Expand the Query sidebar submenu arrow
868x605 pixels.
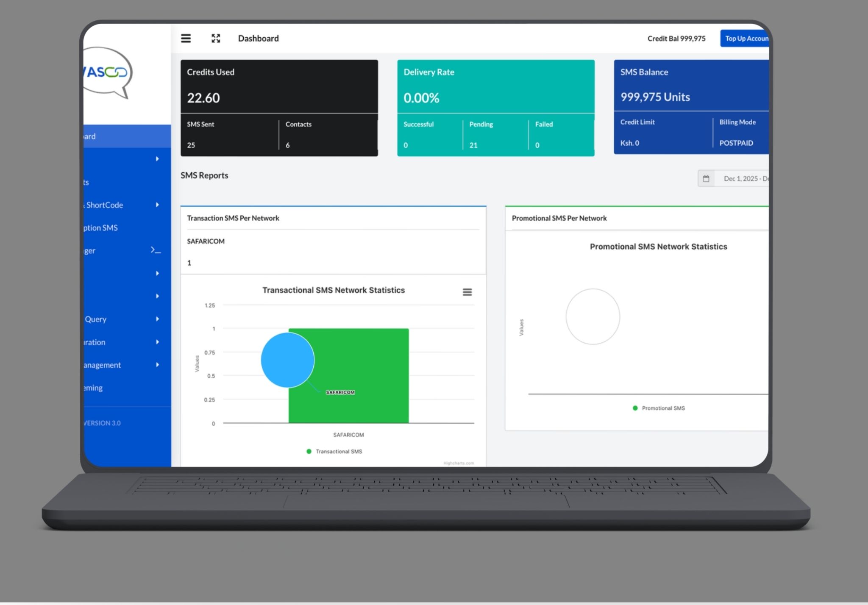pos(157,319)
